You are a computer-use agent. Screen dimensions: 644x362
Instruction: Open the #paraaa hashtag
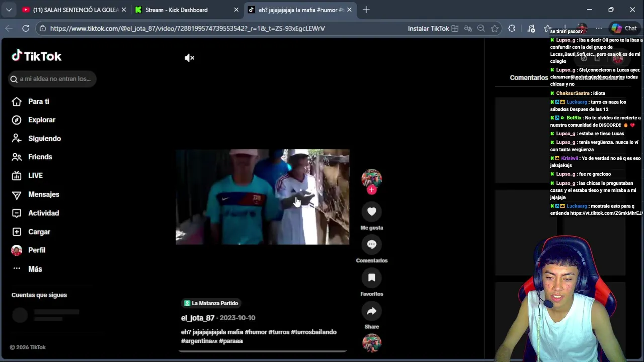click(x=231, y=341)
